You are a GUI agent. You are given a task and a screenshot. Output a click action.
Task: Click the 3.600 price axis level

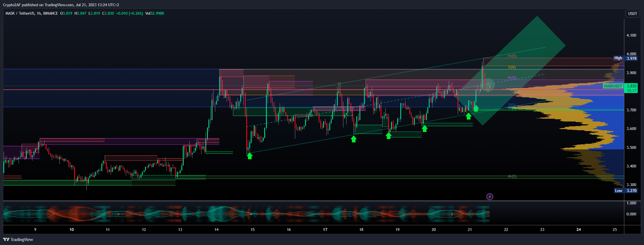click(631, 129)
